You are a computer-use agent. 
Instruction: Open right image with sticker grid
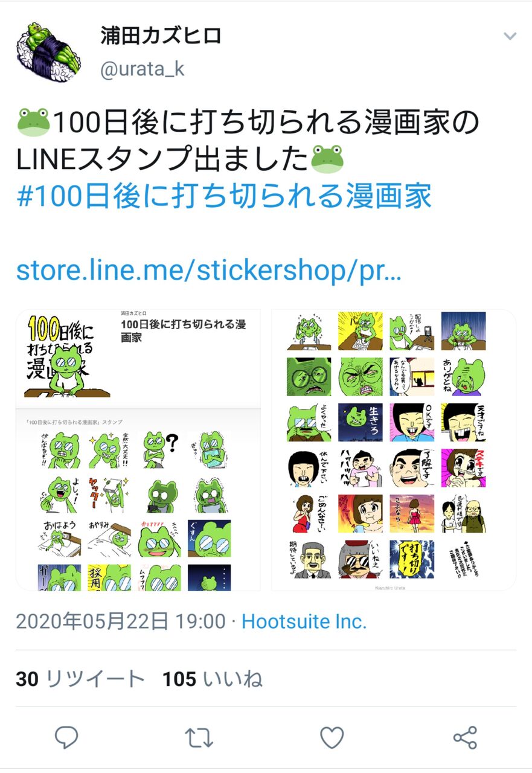[394, 450]
